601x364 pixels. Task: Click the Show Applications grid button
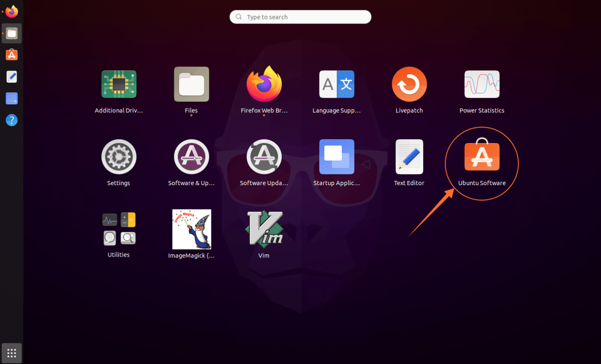point(11,353)
